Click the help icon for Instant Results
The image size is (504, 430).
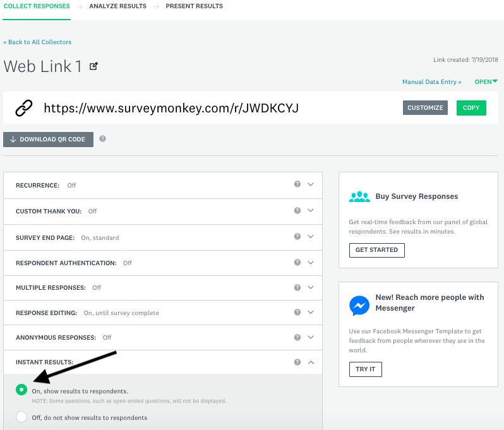[x=297, y=362]
